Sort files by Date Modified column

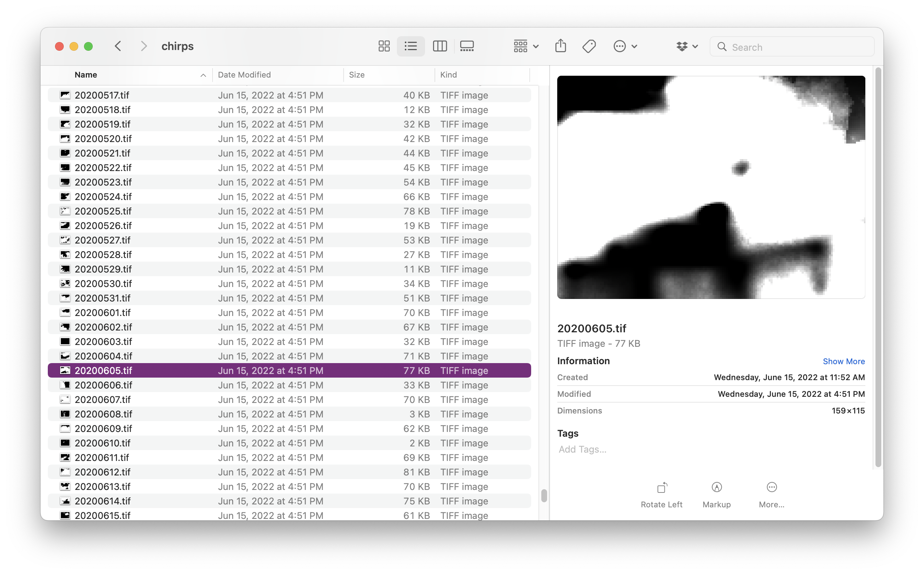[244, 75]
